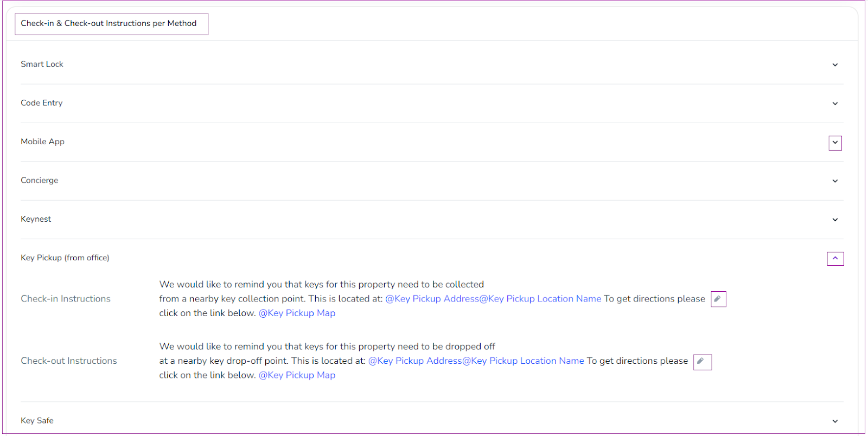Image resolution: width=868 pixels, height=436 pixels.
Task: Click @Key Pickup Location Name in check-in text
Action: [x=540, y=299]
